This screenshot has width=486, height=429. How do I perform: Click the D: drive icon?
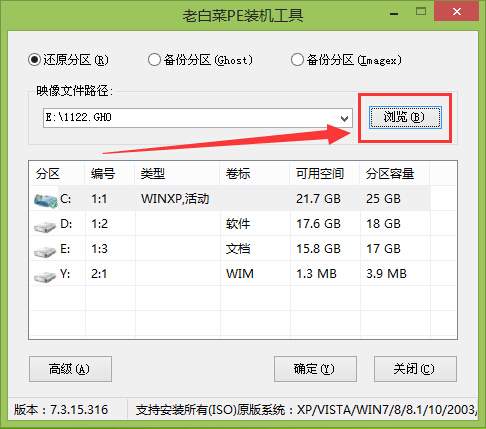coord(45,227)
